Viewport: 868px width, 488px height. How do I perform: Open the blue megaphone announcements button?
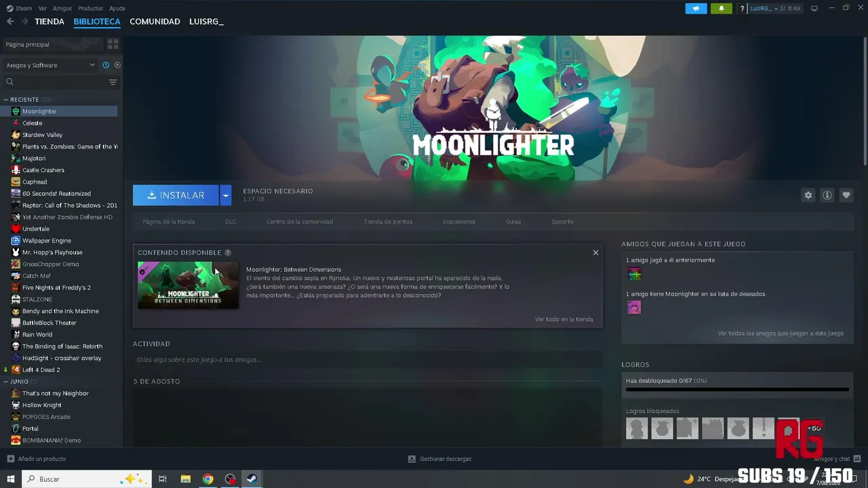pyautogui.click(x=696, y=8)
